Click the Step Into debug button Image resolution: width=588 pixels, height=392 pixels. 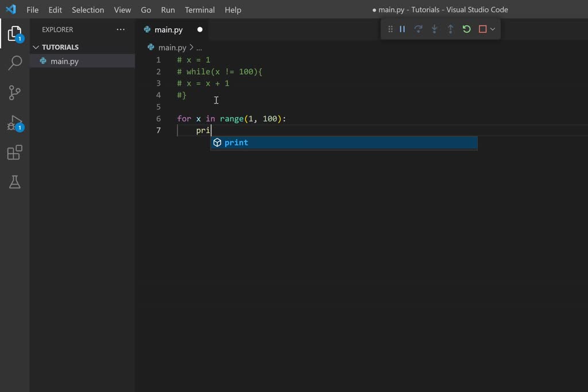coord(434,29)
